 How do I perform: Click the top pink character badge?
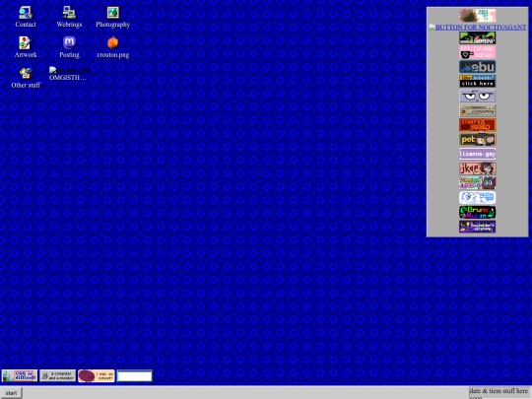click(x=478, y=16)
